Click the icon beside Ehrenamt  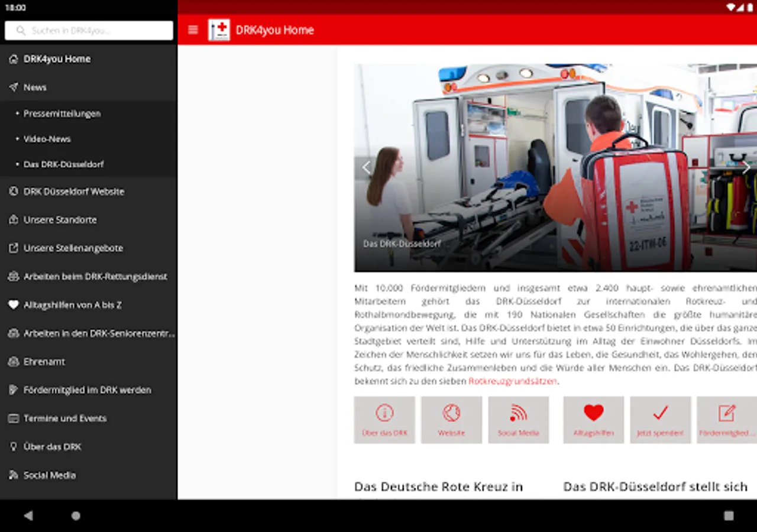click(x=14, y=362)
